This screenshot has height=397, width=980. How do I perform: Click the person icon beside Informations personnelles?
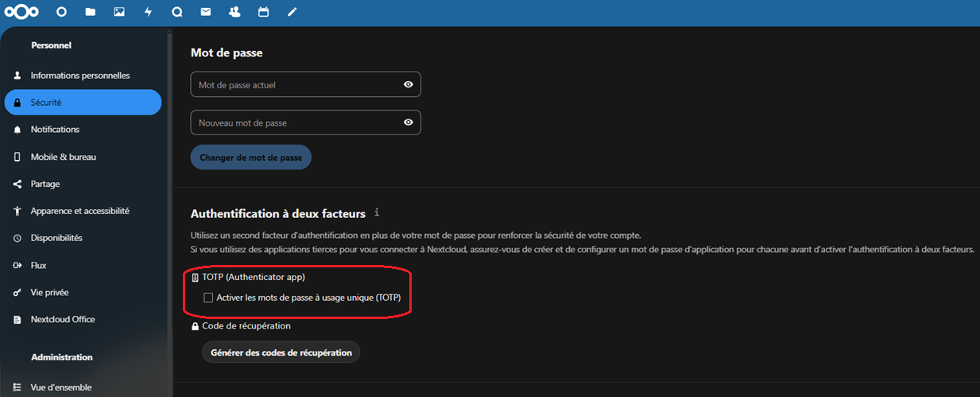coord(17,76)
